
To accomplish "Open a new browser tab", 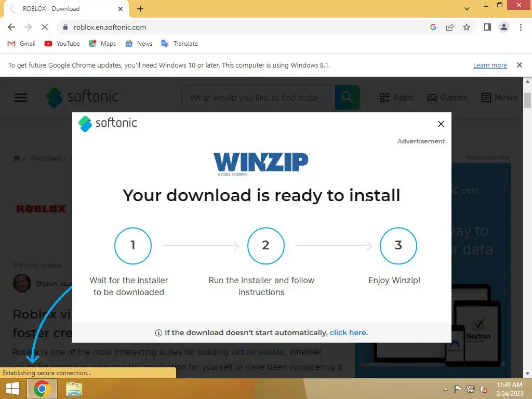I will (140, 9).
